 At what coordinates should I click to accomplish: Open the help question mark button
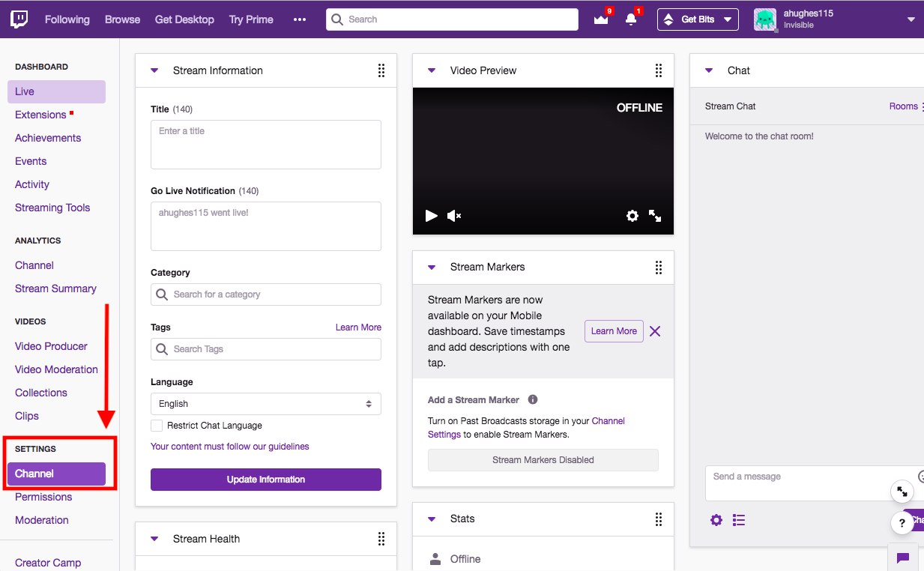point(902,523)
